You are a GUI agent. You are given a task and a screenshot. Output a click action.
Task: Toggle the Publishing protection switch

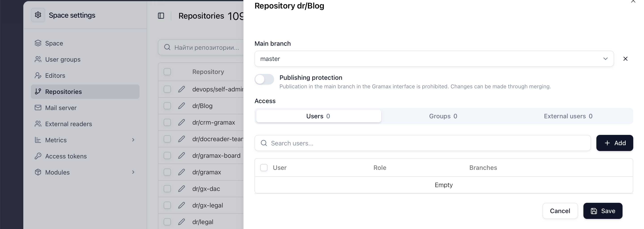(264, 79)
